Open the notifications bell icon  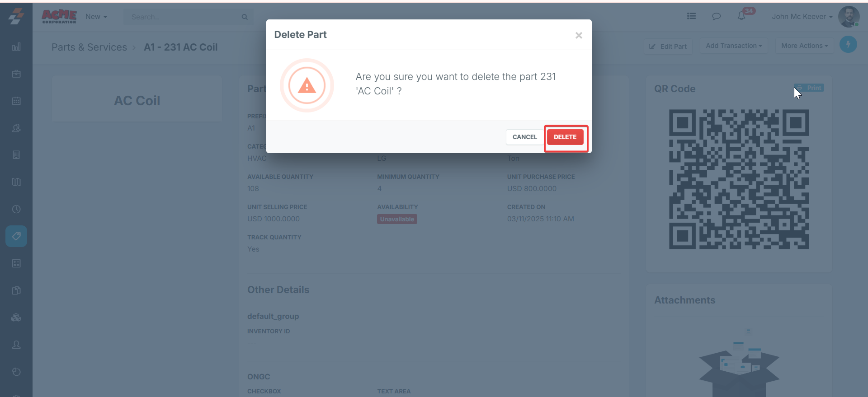(741, 16)
